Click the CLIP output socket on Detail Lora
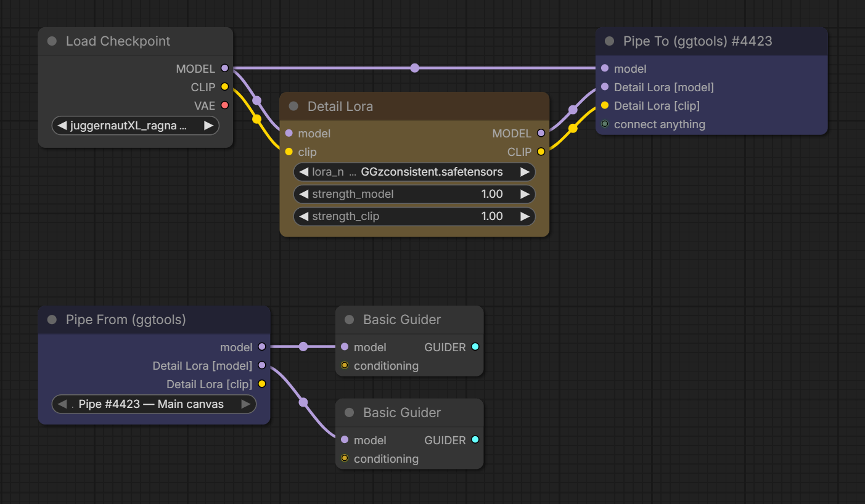The width and height of the screenshot is (865, 504). click(541, 152)
